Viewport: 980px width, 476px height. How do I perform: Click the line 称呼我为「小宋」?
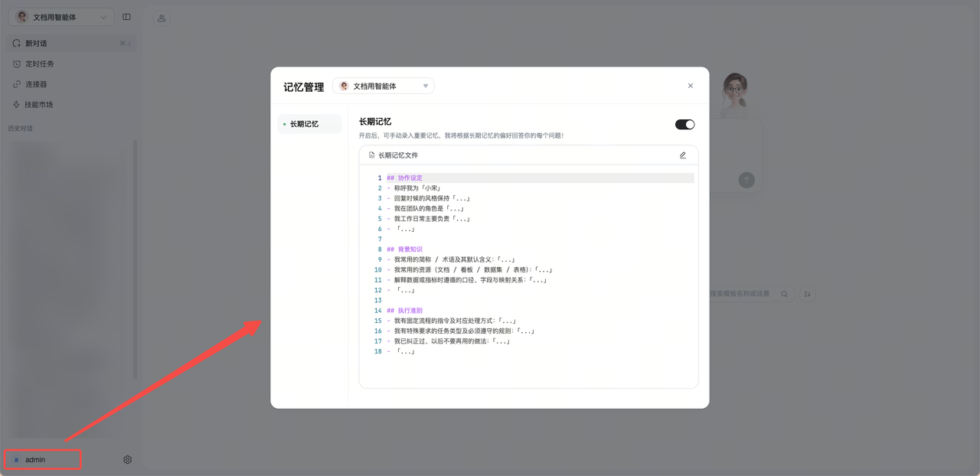point(413,188)
